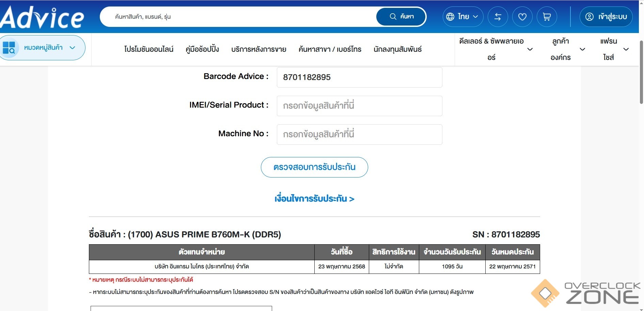Click the "IMEI/Serial Product :" label
Image resolution: width=644 pixels, height=311 pixels.
(229, 105)
